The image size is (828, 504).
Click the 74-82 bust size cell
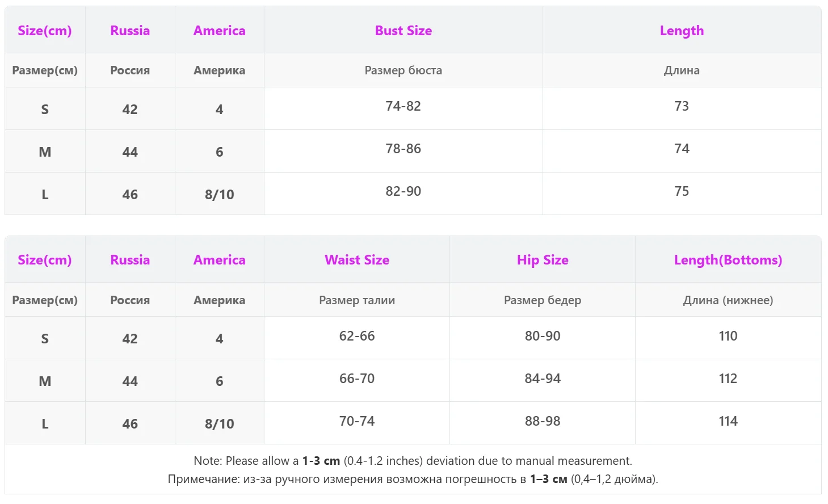pos(403,106)
